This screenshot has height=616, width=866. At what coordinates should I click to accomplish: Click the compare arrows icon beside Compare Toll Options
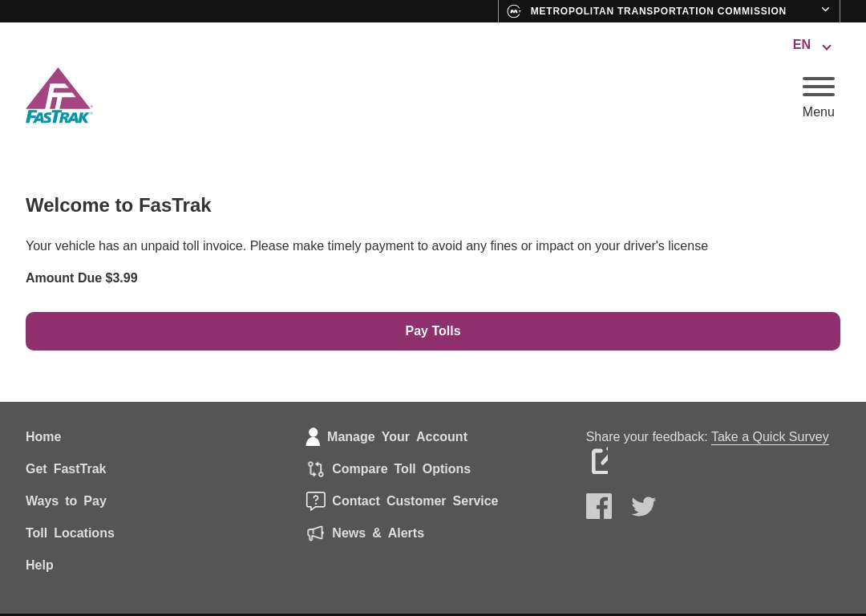coord(315,469)
